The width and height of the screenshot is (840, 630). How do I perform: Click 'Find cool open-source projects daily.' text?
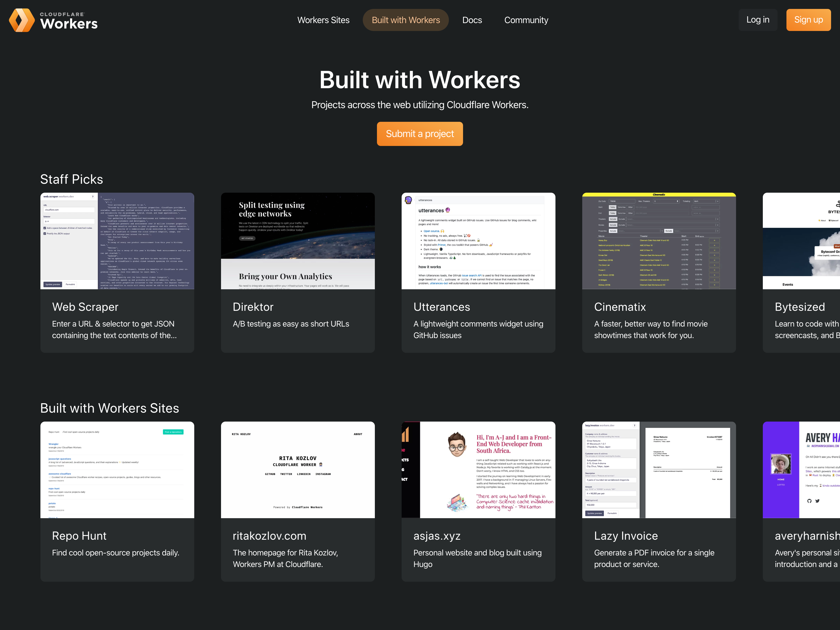115,553
